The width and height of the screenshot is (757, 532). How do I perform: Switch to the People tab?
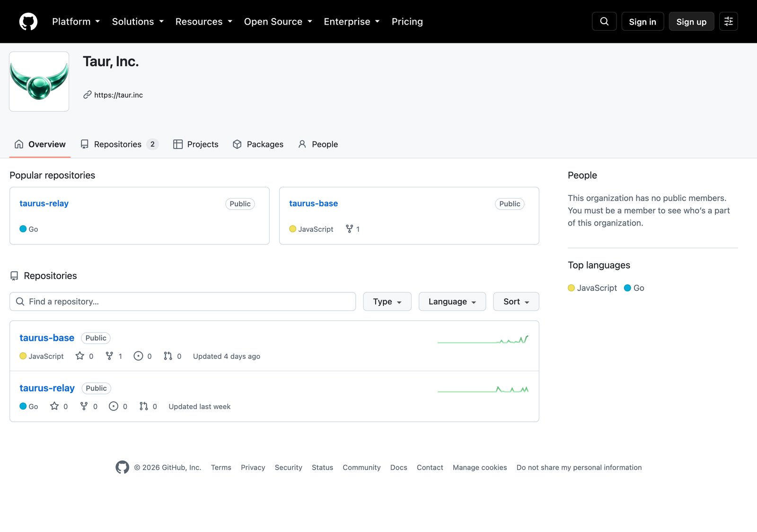(x=318, y=144)
